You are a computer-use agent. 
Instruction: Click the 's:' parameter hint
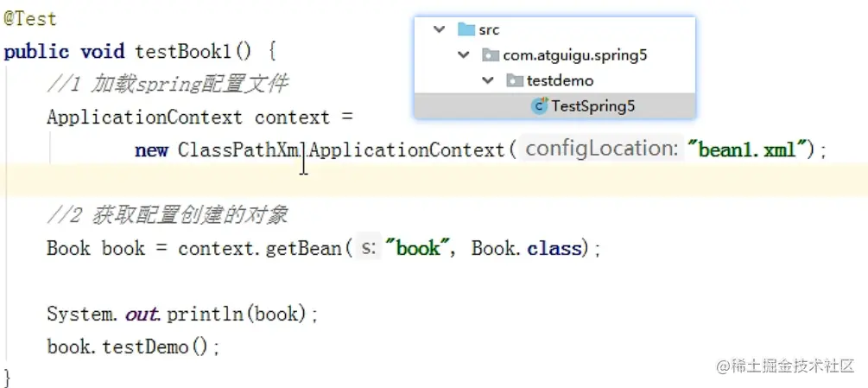click(x=369, y=249)
